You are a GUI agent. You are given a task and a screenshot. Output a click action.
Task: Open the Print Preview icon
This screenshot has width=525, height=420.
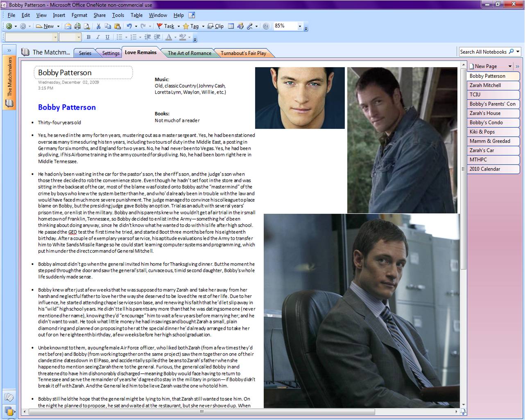click(87, 26)
